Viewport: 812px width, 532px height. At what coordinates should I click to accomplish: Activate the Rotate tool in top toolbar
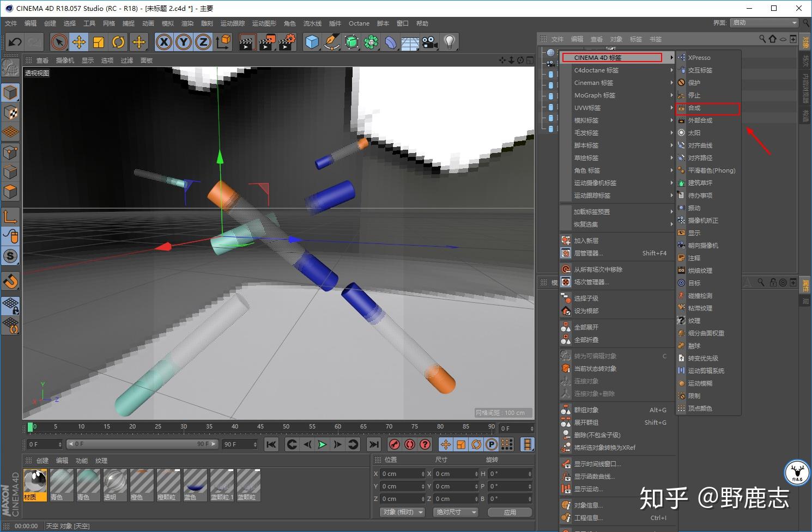click(x=118, y=42)
